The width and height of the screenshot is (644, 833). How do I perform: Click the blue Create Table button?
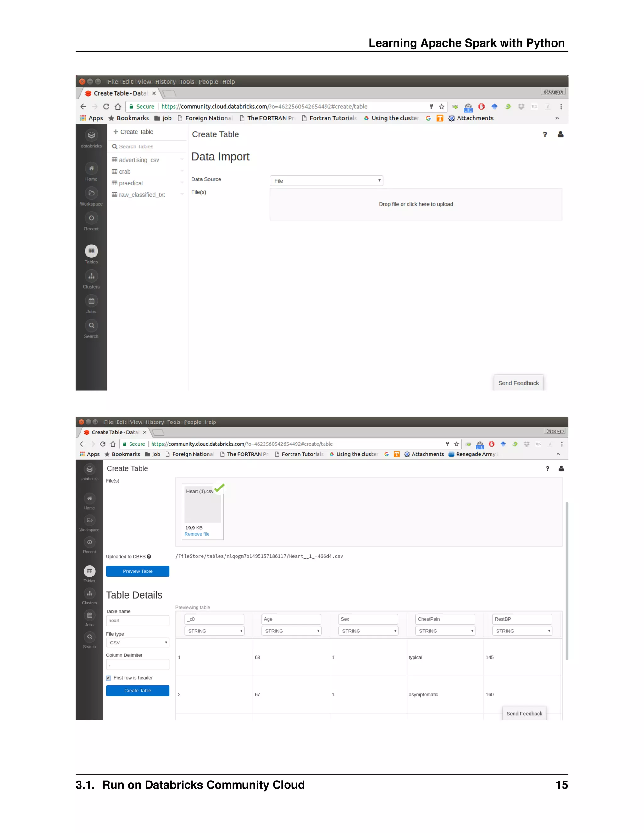pos(137,690)
